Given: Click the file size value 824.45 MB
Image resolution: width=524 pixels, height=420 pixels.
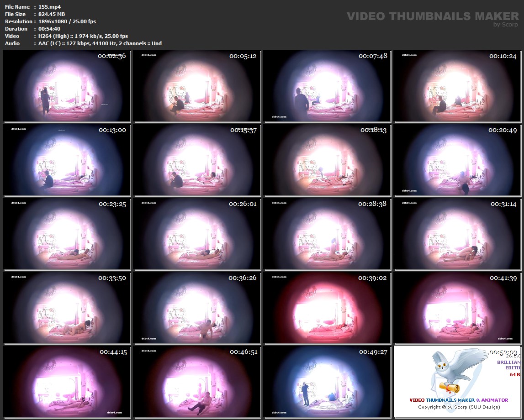Looking at the screenshot, I should click(52, 14).
